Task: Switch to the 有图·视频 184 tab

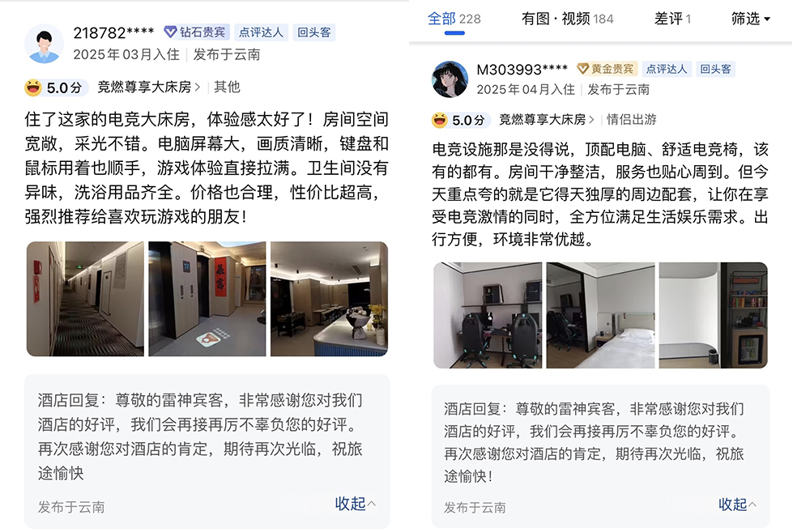Action: [x=567, y=19]
